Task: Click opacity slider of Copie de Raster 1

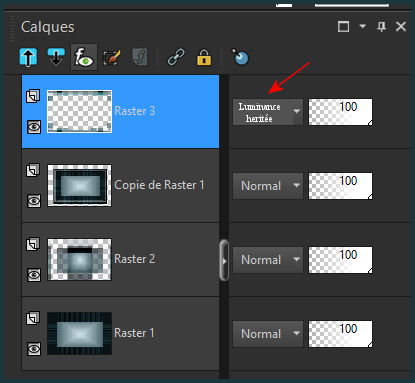Action: point(340,186)
